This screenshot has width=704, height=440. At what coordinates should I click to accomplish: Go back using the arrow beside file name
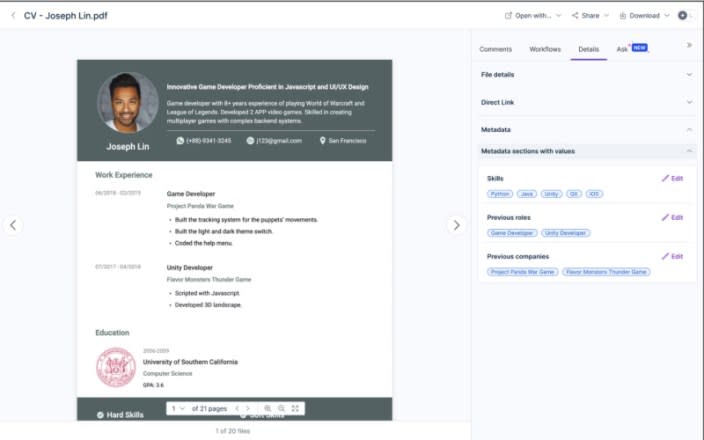[13, 16]
